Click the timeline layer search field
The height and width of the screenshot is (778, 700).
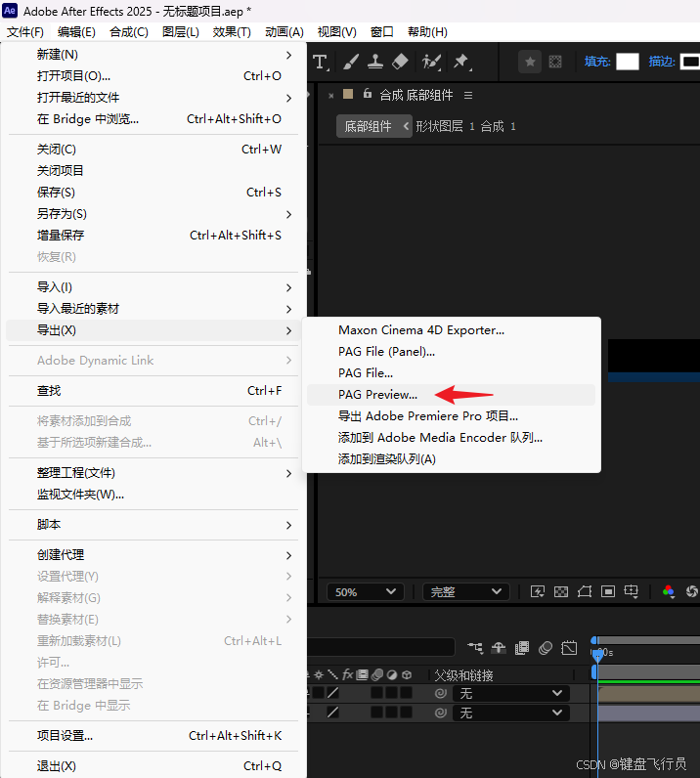point(380,647)
